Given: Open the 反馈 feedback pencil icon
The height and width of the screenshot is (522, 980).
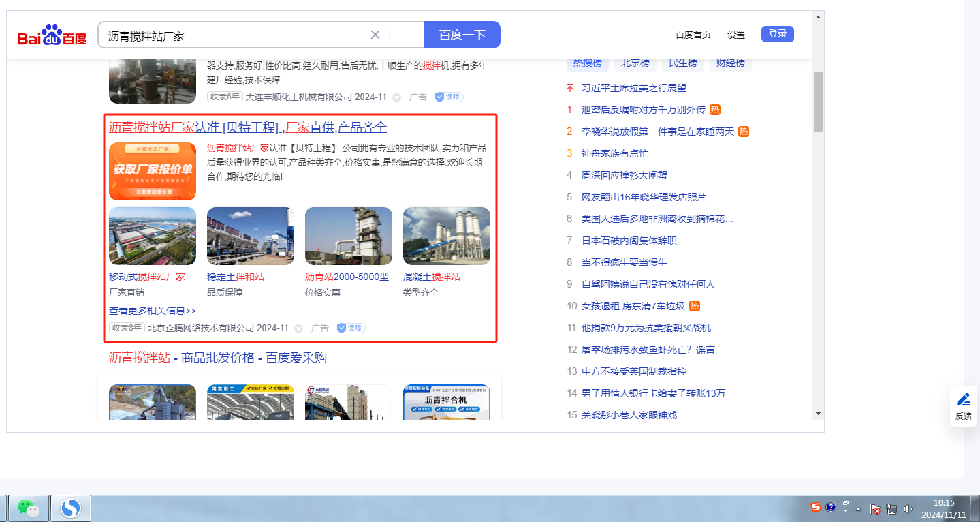Looking at the screenshot, I should pos(963,399).
